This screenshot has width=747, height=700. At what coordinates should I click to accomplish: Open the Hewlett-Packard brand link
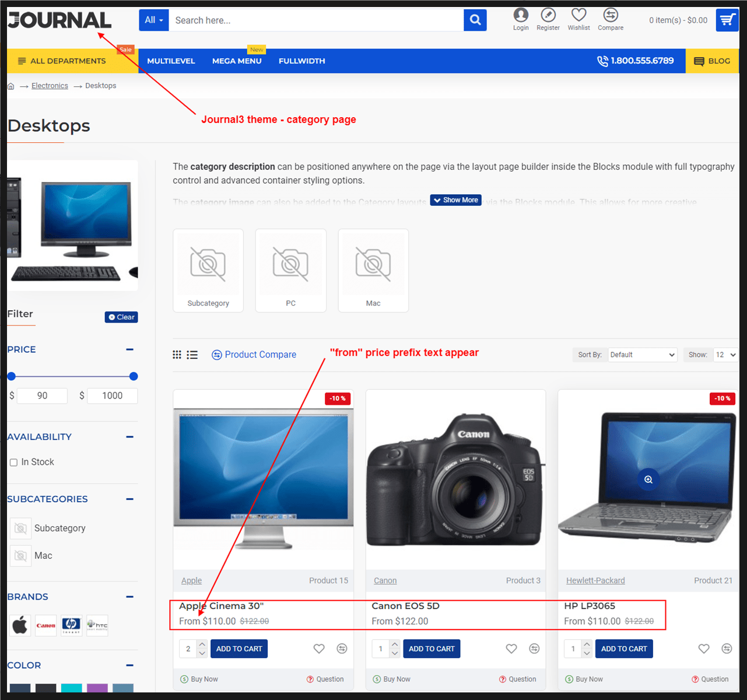point(595,580)
